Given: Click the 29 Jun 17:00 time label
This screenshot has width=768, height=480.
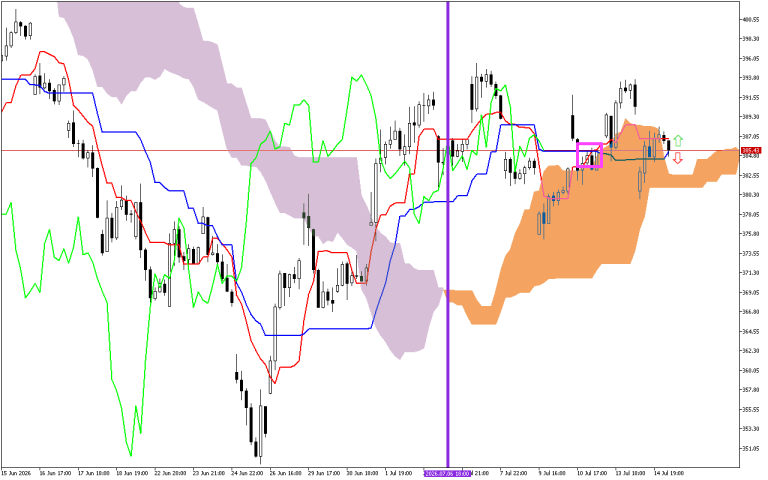Looking at the screenshot, I should (324, 474).
